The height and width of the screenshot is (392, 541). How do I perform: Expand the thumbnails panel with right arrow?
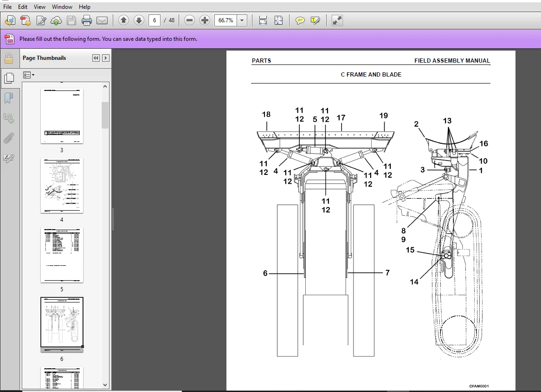coord(106,58)
